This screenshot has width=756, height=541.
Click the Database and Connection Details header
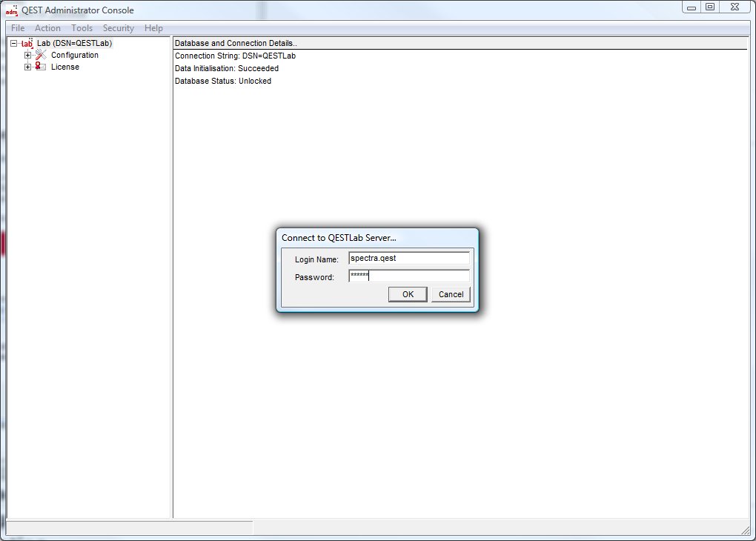pyautogui.click(x=236, y=43)
